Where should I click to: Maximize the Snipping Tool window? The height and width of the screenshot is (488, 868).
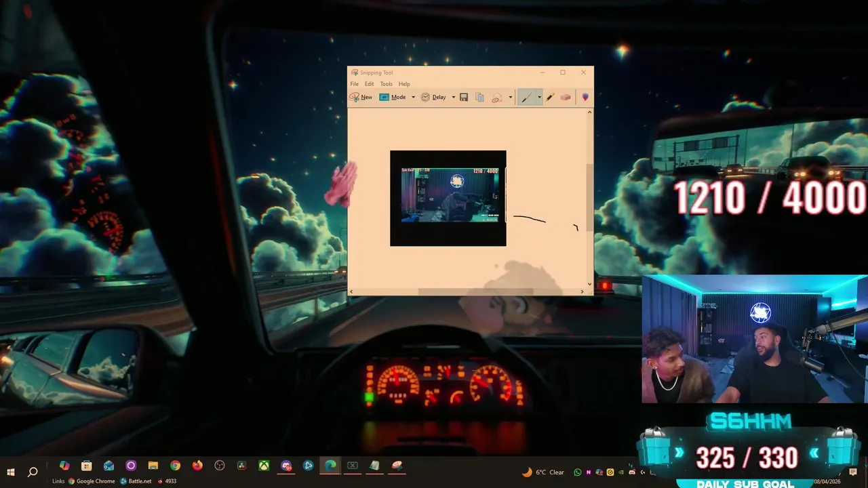[x=562, y=73]
